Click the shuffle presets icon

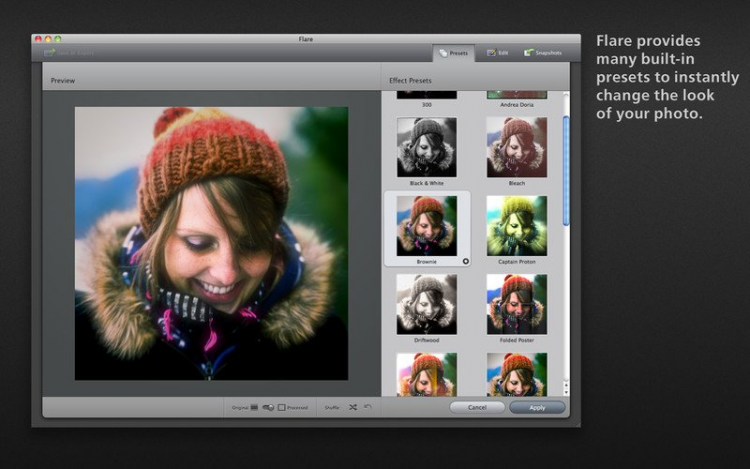click(353, 407)
